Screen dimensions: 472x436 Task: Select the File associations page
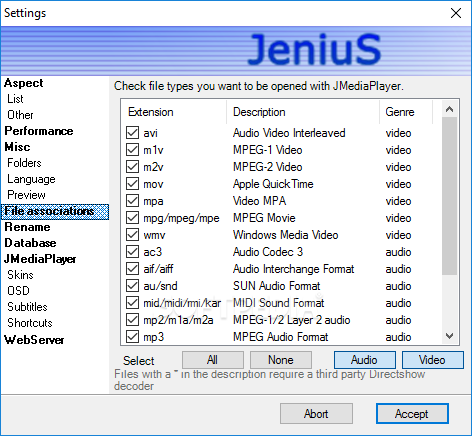click(55, 212)
